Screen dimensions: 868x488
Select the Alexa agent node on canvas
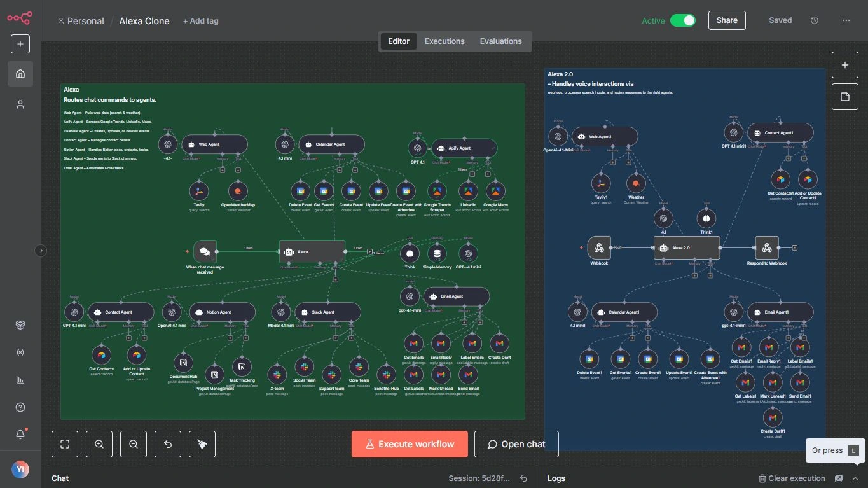tap(312, 251)
